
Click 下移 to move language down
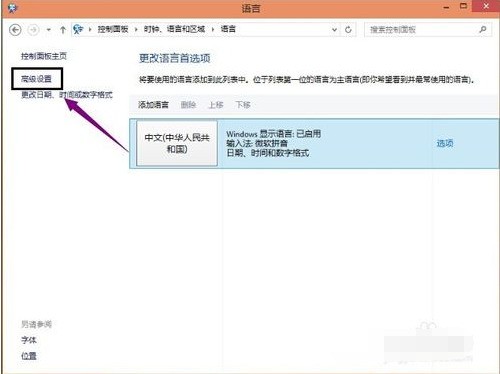(x=243, y=105)
